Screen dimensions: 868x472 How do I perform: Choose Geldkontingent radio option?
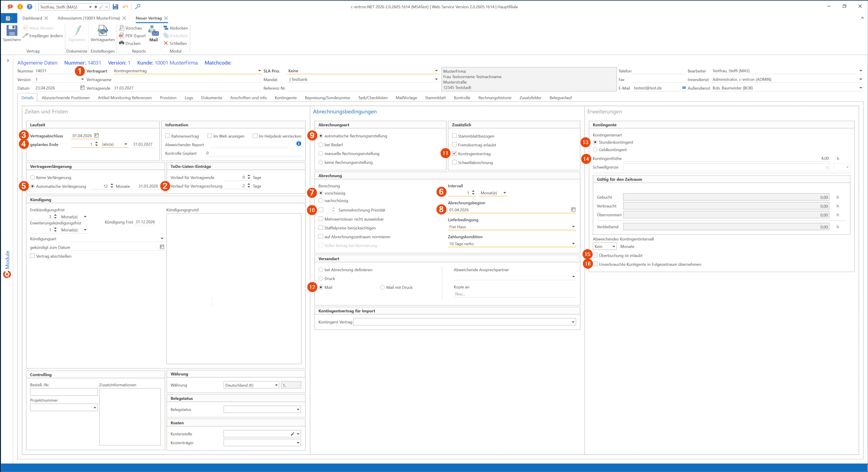[x=595, y=150]
